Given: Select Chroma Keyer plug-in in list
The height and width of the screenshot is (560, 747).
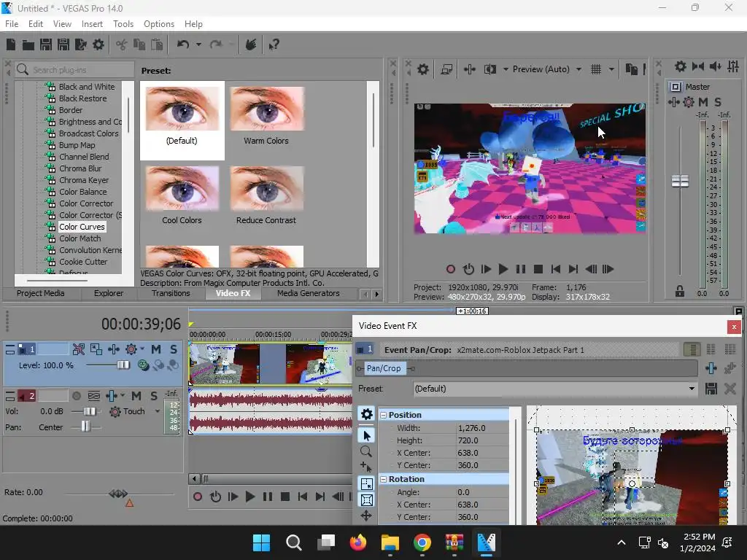Looking at the screenshot, I should [x=84, y=180].
